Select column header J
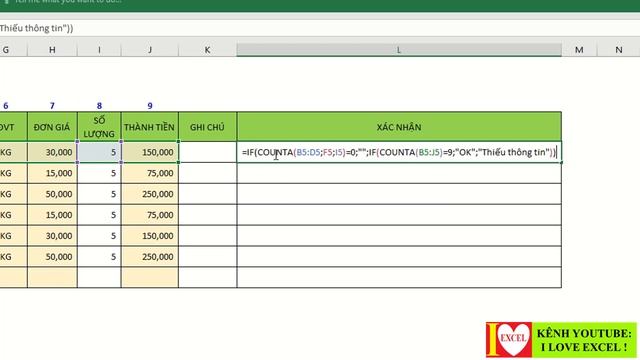The image size is (640, 360). pos(150,50)
